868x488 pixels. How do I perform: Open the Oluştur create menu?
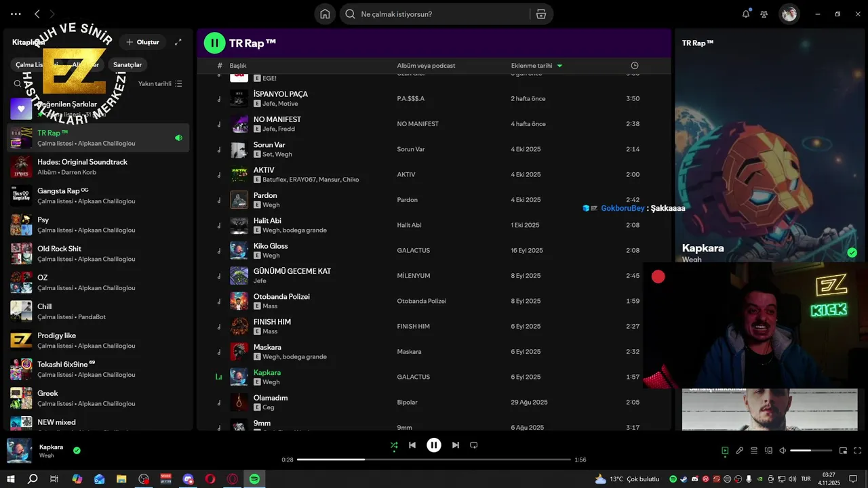pos(142,42)
